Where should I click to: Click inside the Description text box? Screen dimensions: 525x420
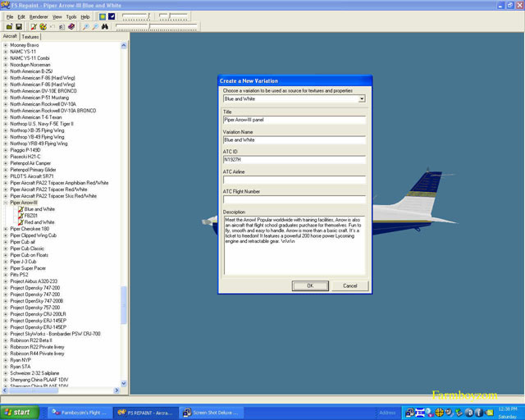[x=294, y=245]
